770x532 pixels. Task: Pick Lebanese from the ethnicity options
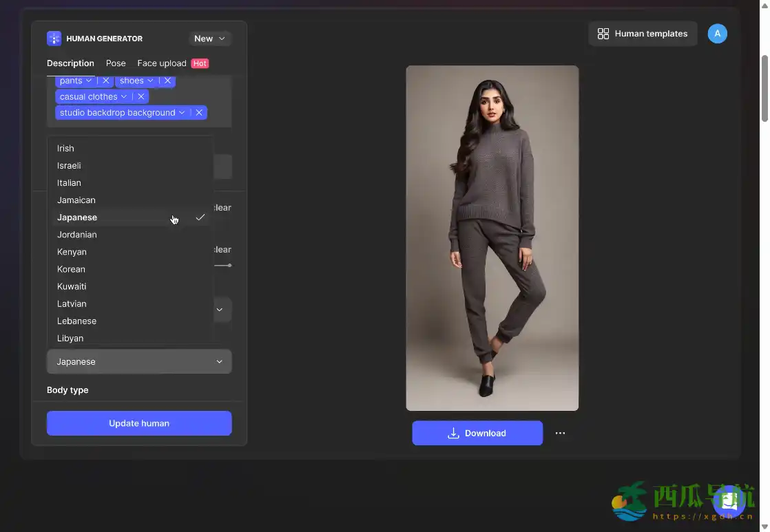pyautogui.click(x=77, y=321)
